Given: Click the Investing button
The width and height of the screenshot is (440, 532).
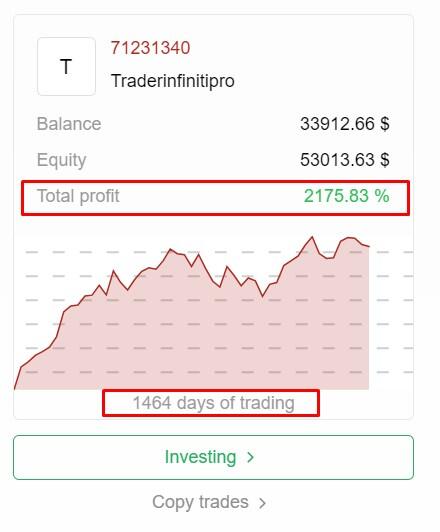Looking at the screenshot, I should point(213,457).
